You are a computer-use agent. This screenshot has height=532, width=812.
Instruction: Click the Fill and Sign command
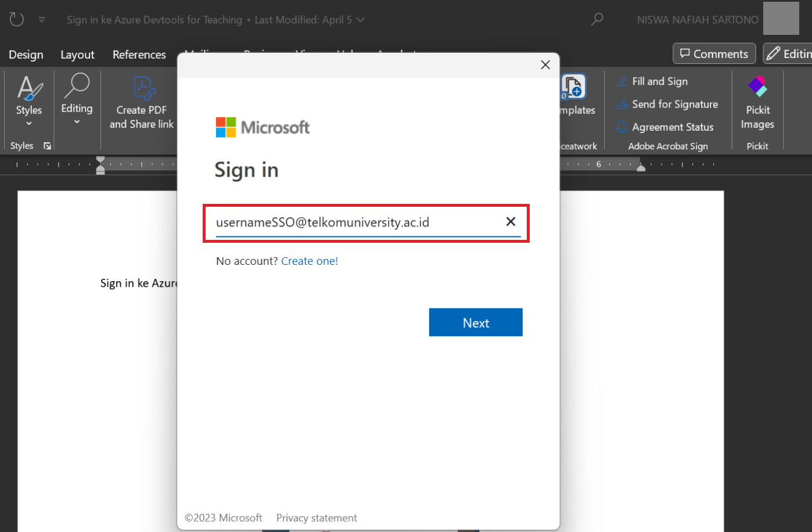pos(652,81)
